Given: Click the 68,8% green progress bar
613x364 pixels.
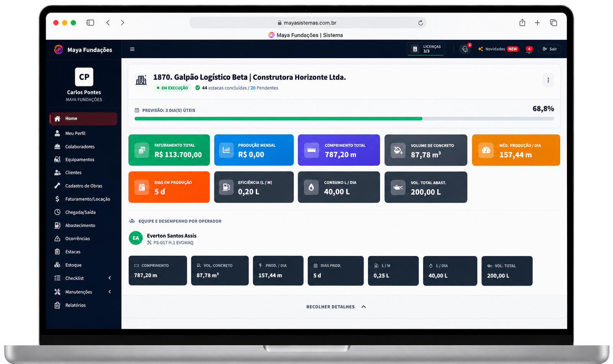Looking at the screenshot, I should [279, 119].
